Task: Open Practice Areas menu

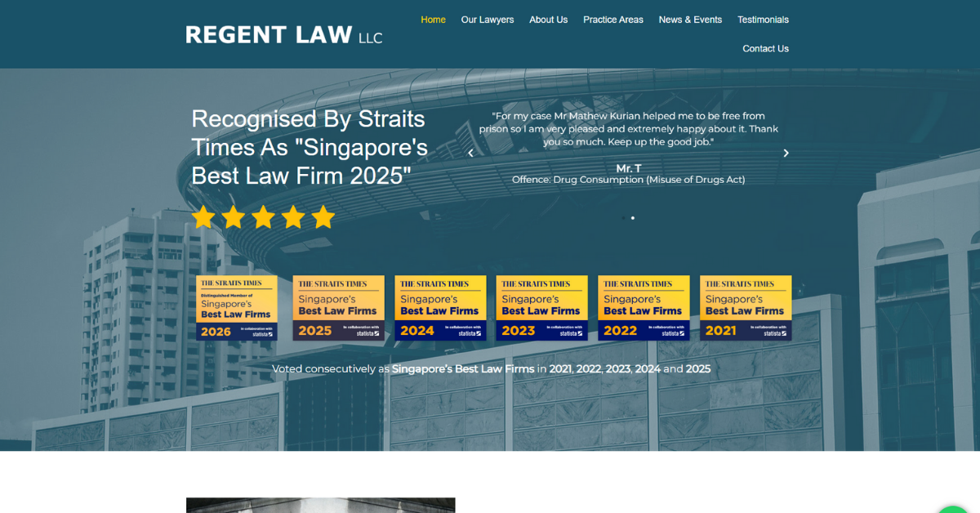Action: coord(612,20)
